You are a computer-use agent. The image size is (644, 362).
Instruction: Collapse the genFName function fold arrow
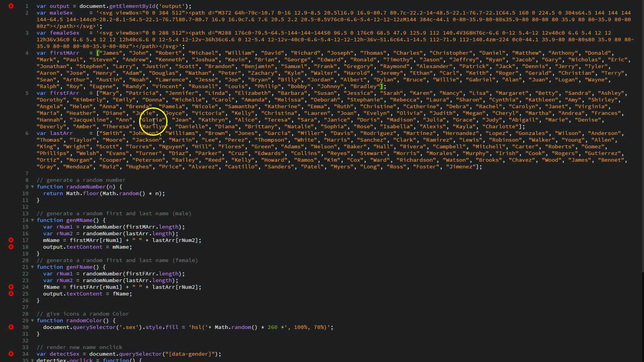click(x=33, y=267)
